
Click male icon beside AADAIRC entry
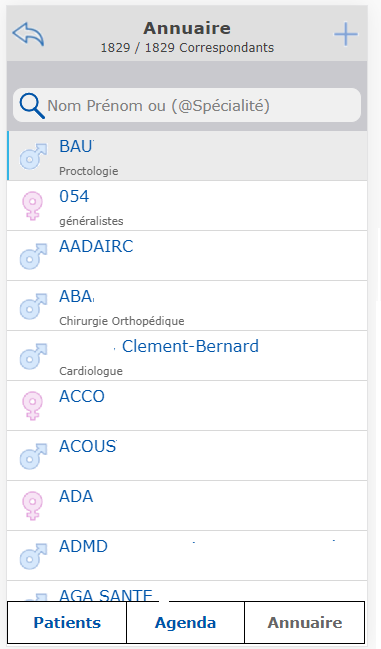[x=34, y=257]
